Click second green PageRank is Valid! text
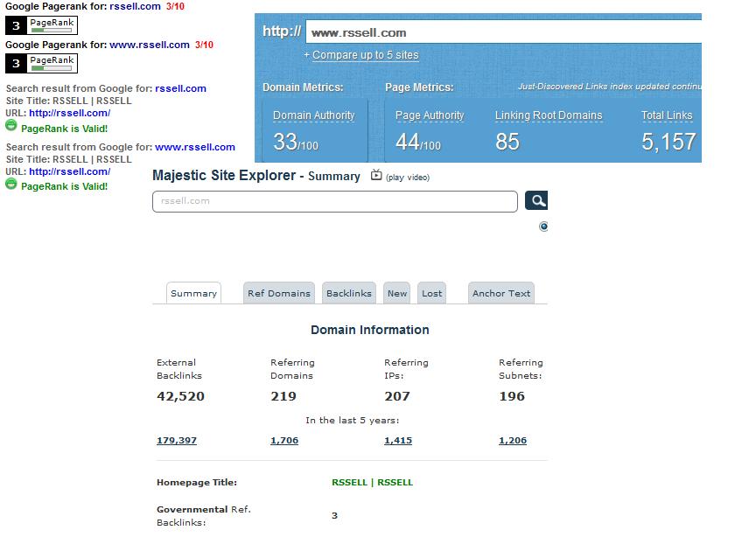This screenshot has width=756, height=544. pyautogui.click(x=64, y=186)
